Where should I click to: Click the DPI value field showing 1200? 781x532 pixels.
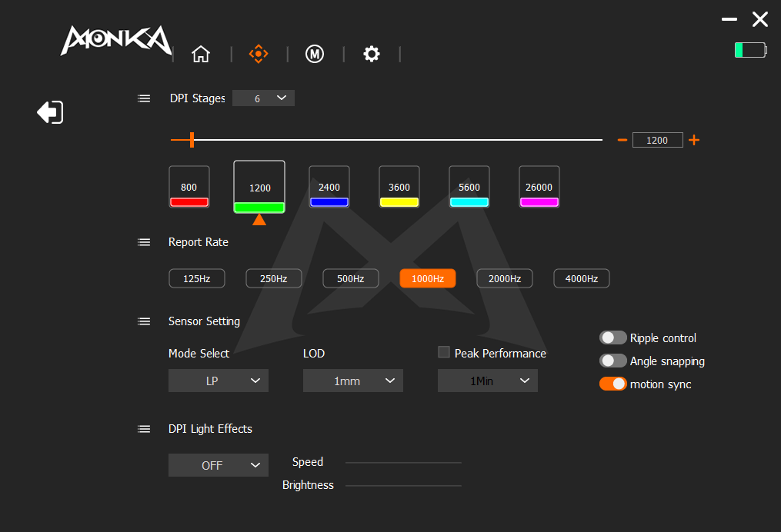tap(657, 140)
